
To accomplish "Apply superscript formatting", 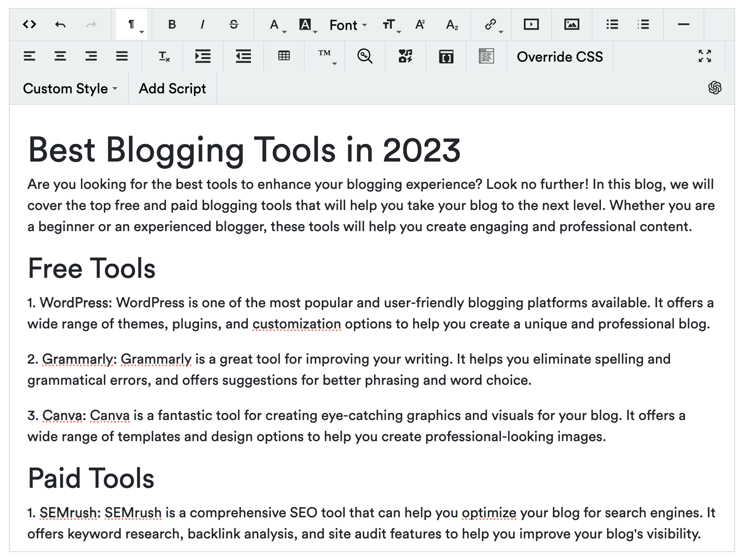I will [420, 25].
